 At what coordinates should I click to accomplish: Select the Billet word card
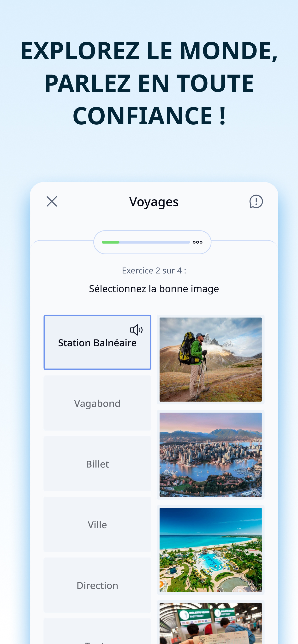(x=97, y=464)
